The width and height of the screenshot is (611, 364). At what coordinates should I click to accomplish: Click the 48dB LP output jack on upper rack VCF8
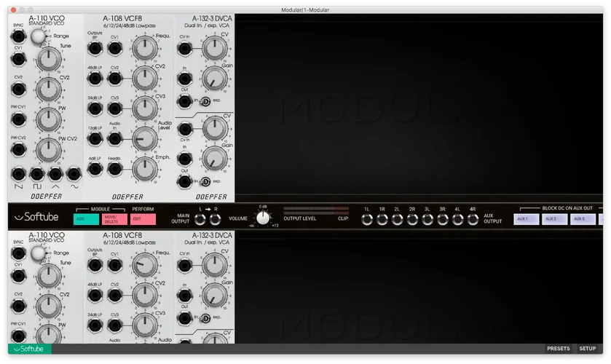coord(95,79)
